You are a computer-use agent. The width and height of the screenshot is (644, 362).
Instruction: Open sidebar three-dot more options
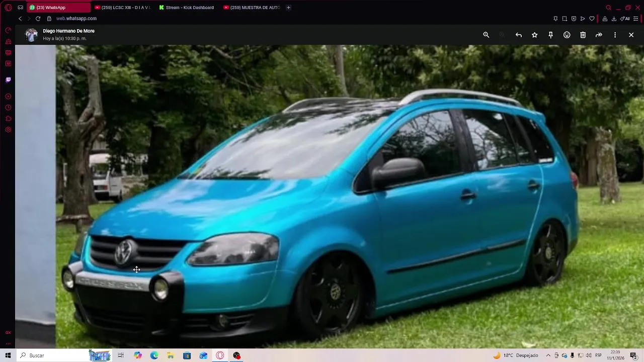(8, 343)
